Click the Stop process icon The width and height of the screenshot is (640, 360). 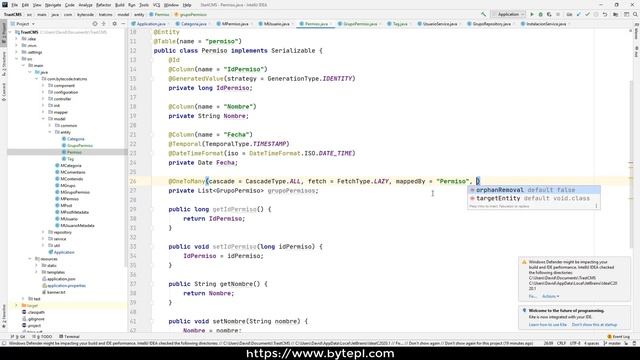tap(558, 14)
